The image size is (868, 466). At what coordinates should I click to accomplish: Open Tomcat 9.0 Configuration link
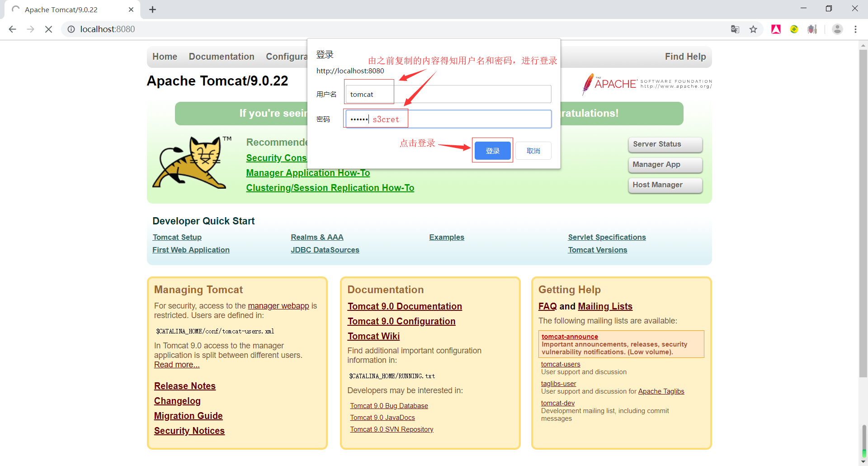click(x=401, y=321)
